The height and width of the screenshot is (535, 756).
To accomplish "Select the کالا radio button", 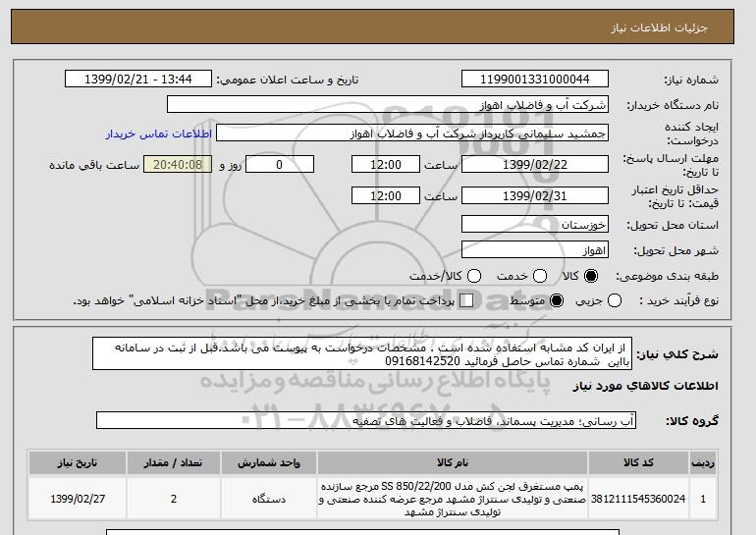I will 591,276.
